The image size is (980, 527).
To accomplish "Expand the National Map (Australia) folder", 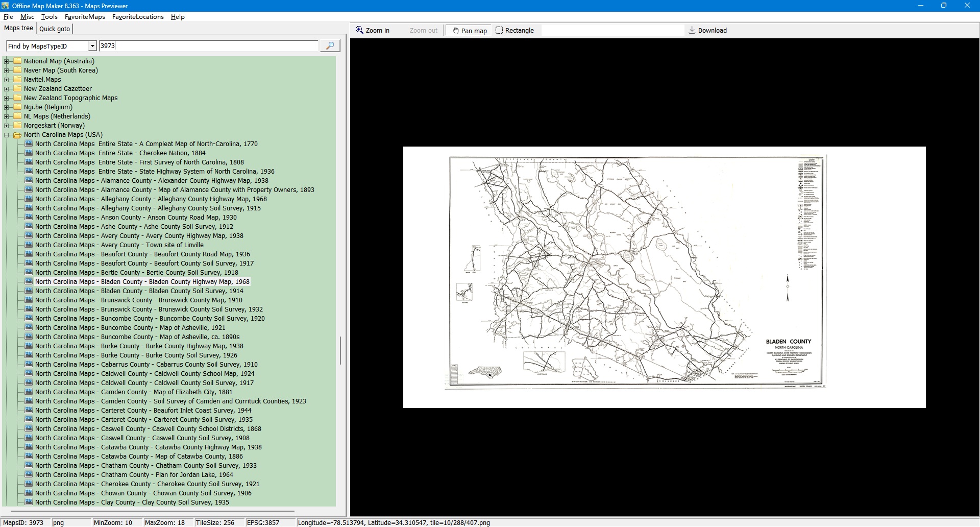I will click(7, 61).
